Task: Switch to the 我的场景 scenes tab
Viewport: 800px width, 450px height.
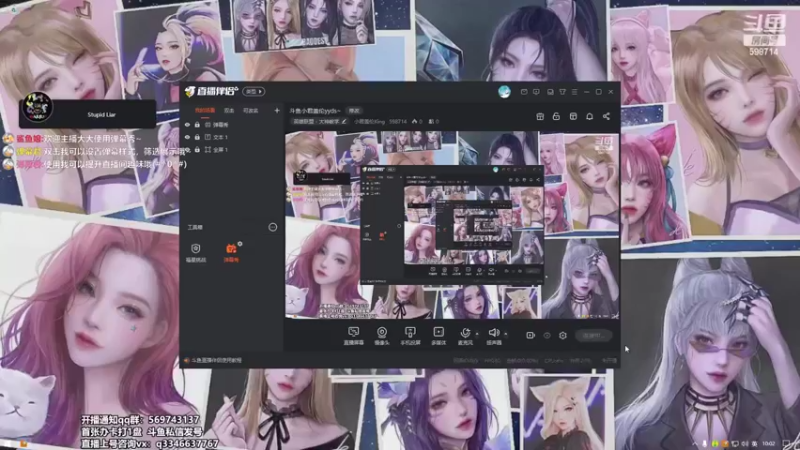Action: [205, 110]
